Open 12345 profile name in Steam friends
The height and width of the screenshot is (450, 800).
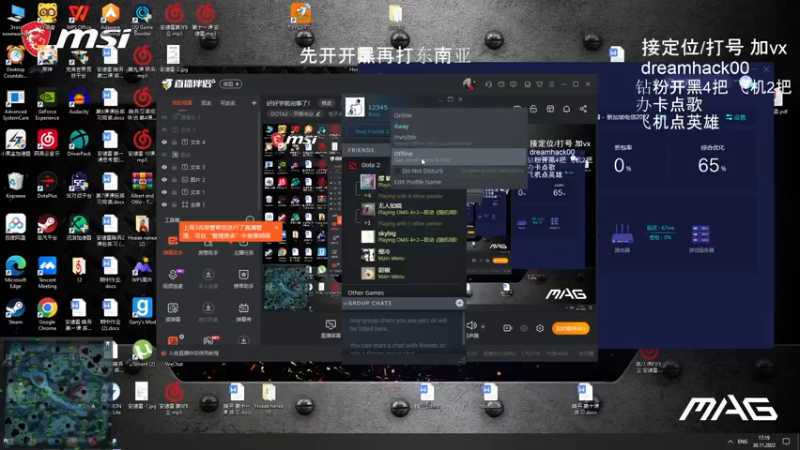(378, 108)
